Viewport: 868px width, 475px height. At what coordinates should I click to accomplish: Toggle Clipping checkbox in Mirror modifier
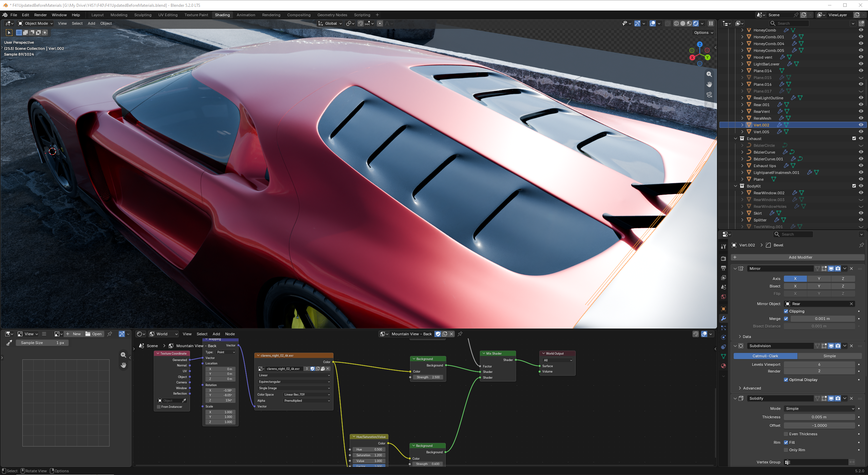point(786,311)
